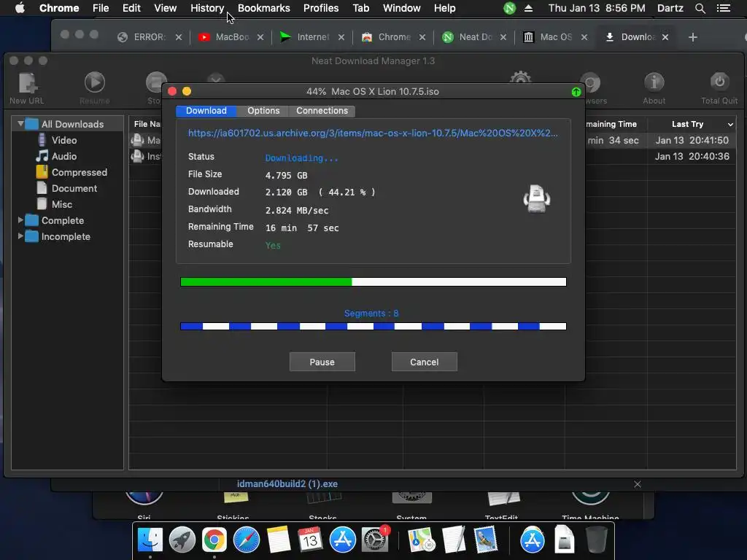747x560 pixels.
Task: Click the archive.org download URL link
Action: [373, 133]
